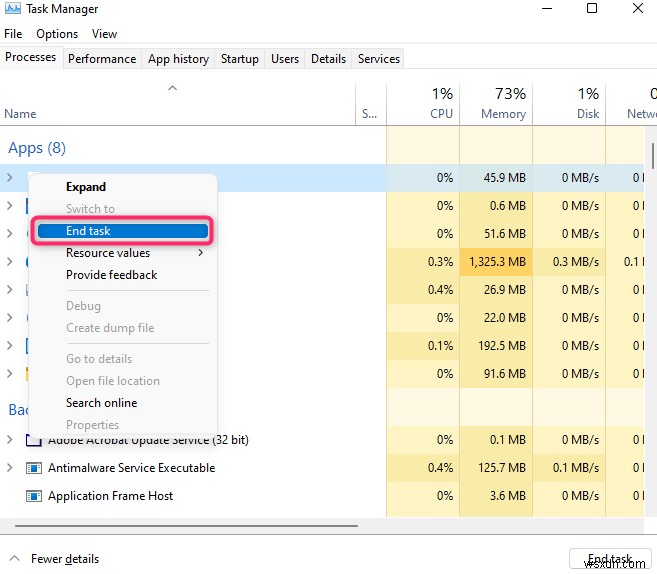Click the Status column header
The height and width of the screenshot is (574, 657).
coord(371,105)
